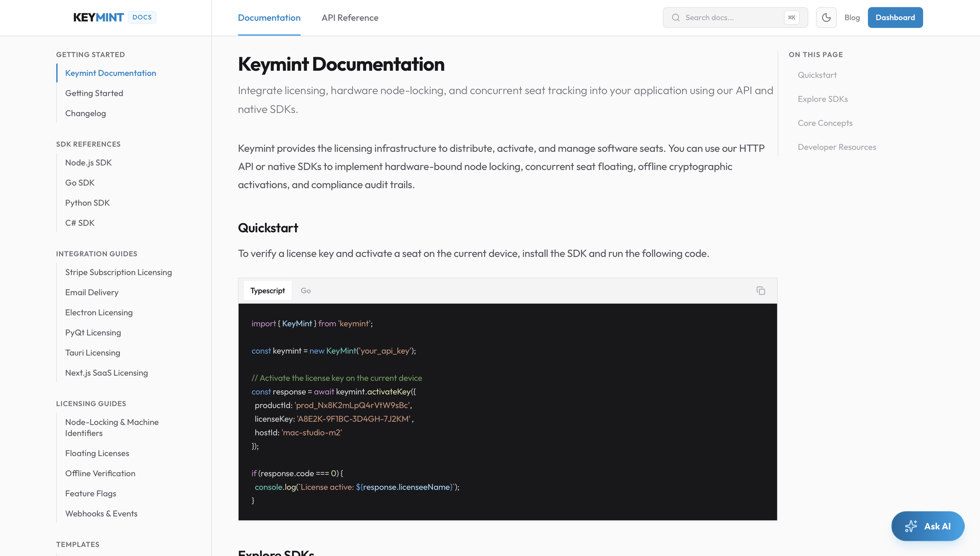Open the Electron Licensing guide
The width and height of the screenshot is (980, 556).
[99, 312]
